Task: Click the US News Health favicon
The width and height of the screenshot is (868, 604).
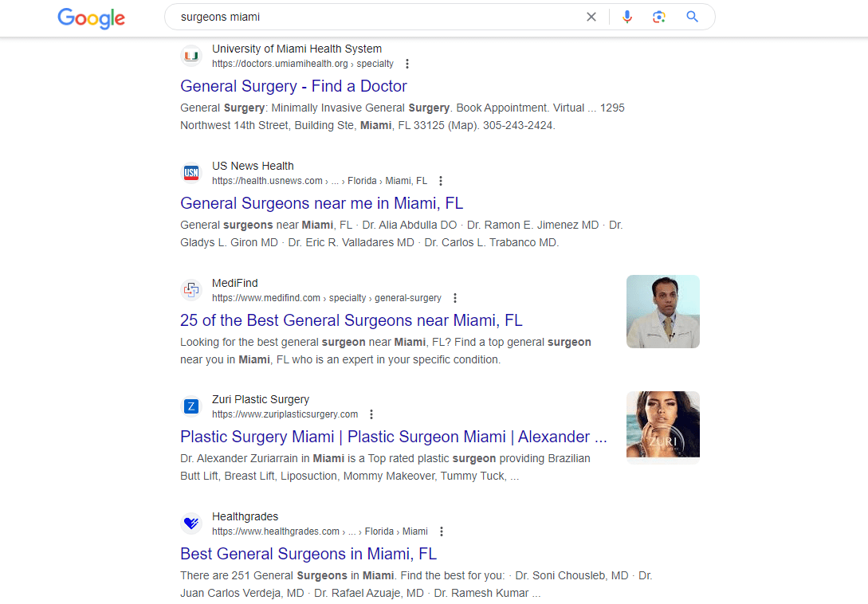Action: [191, 173]
